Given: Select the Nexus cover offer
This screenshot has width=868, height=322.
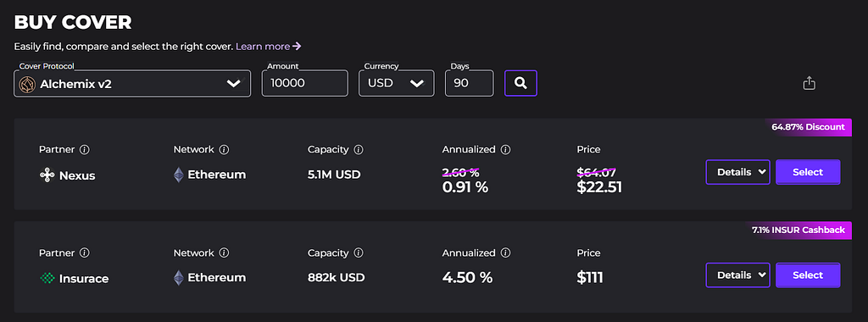Looking at the screenshot, I should tap(808, 172).
